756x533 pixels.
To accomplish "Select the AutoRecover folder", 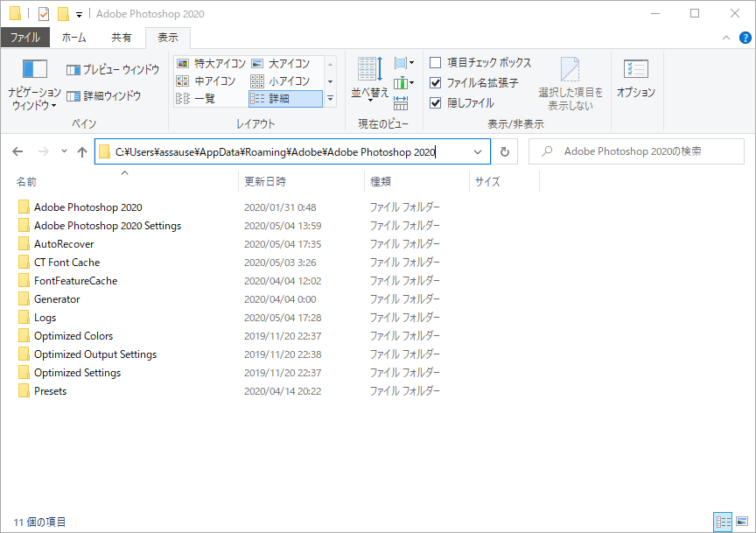I will coord(56,244).
